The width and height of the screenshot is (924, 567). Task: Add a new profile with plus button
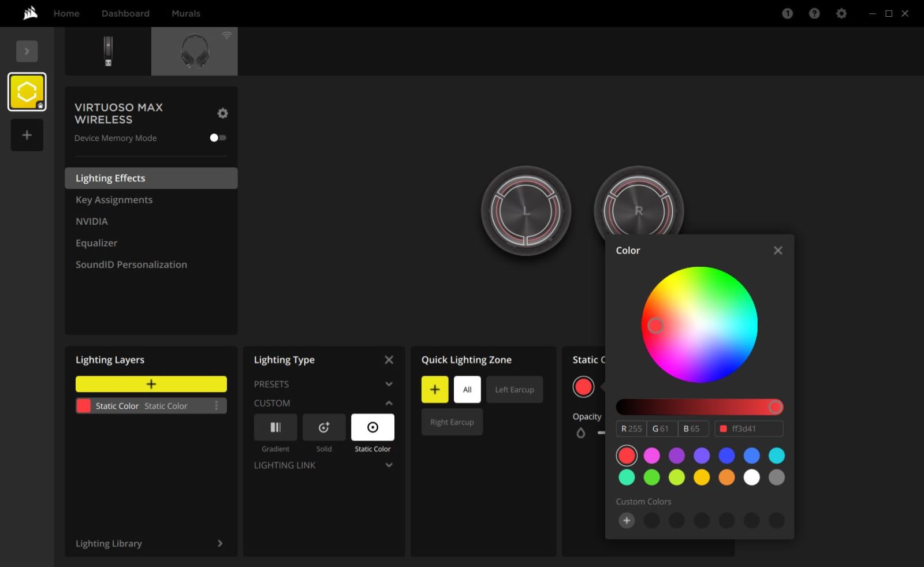27,135
